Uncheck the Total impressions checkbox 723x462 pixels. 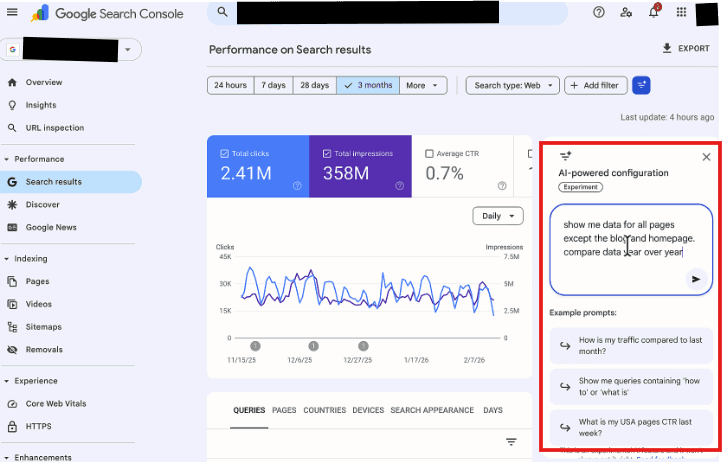[x=327, y=154]
